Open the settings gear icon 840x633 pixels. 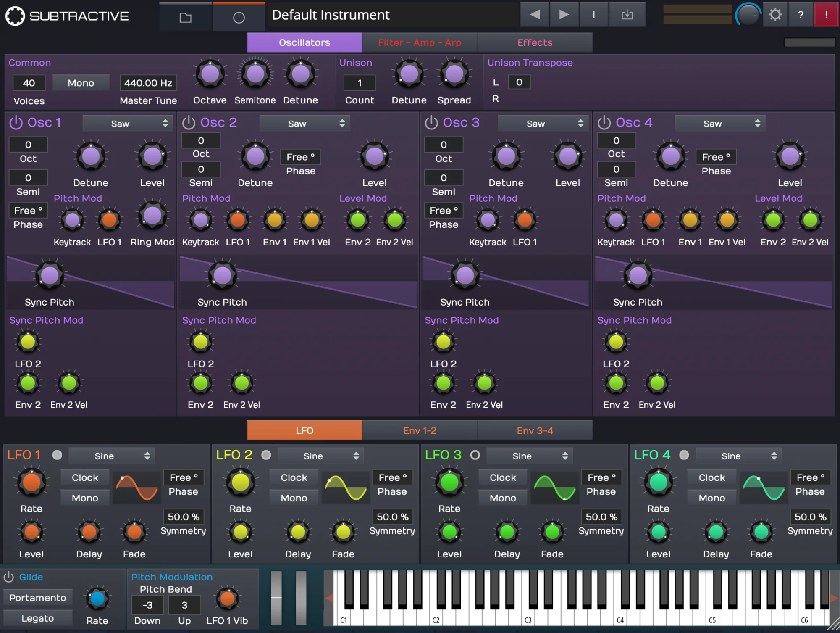[x=775, y=15]
